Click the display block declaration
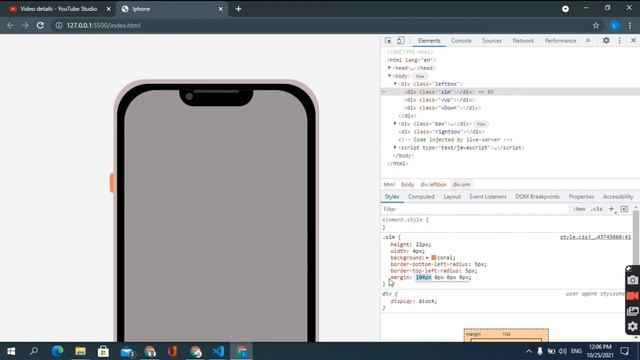The width and height of the screenshot is (640, 360). coord(414,301)
